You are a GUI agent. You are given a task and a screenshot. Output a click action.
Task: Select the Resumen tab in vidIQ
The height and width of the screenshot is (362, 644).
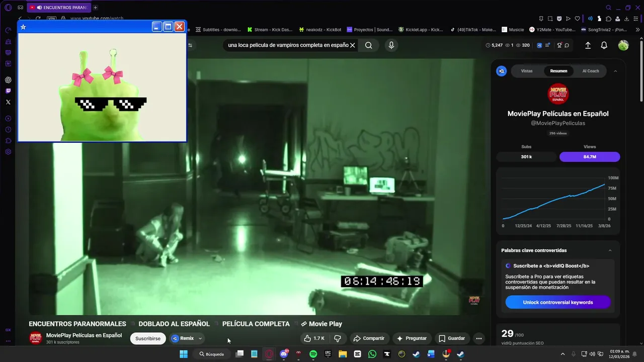pos(558,71)
